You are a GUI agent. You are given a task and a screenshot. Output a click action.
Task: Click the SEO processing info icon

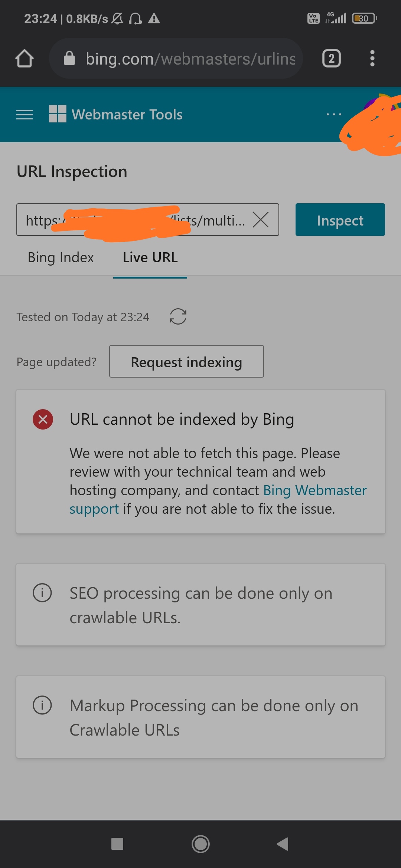coord(42,593)
